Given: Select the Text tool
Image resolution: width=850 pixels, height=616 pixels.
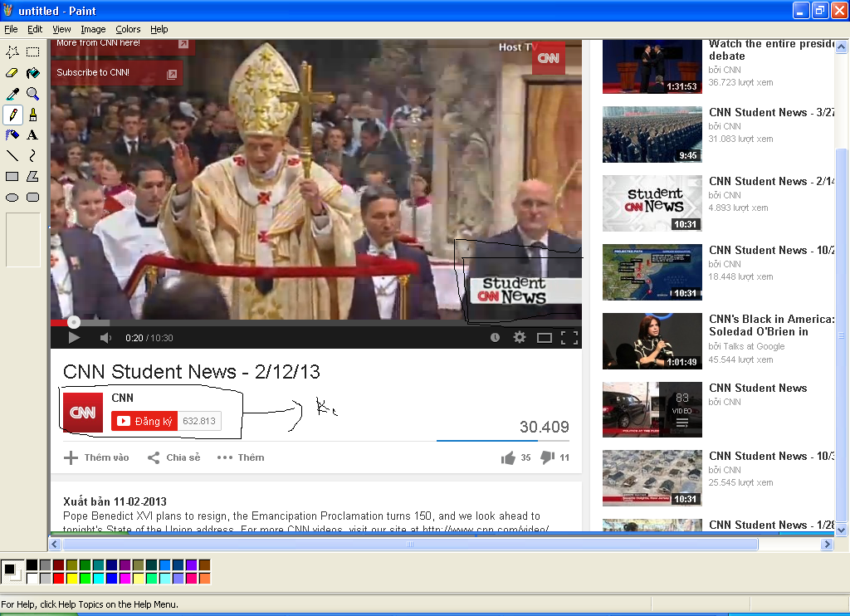Looking at the screenshot, I should pyautogui.click(x=32, y=134).
